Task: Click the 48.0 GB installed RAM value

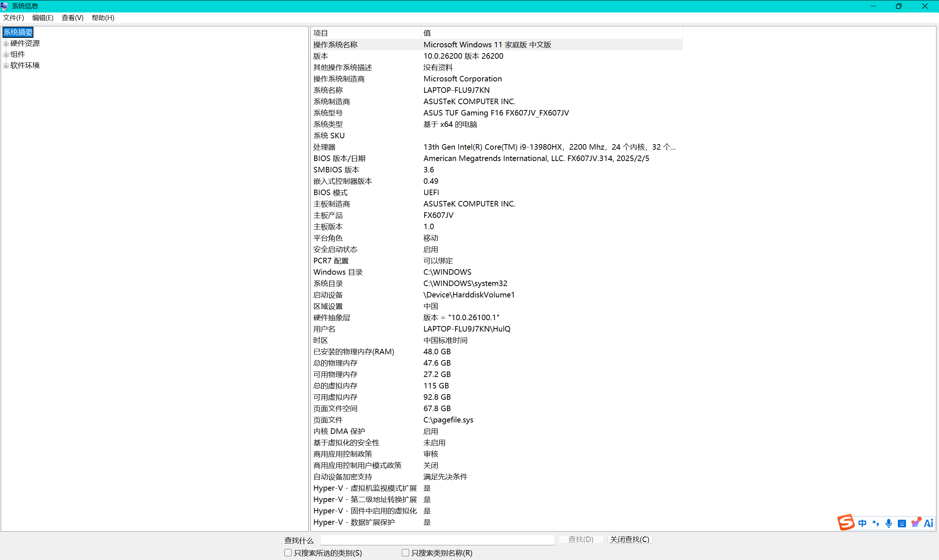Action: [437, 351]
